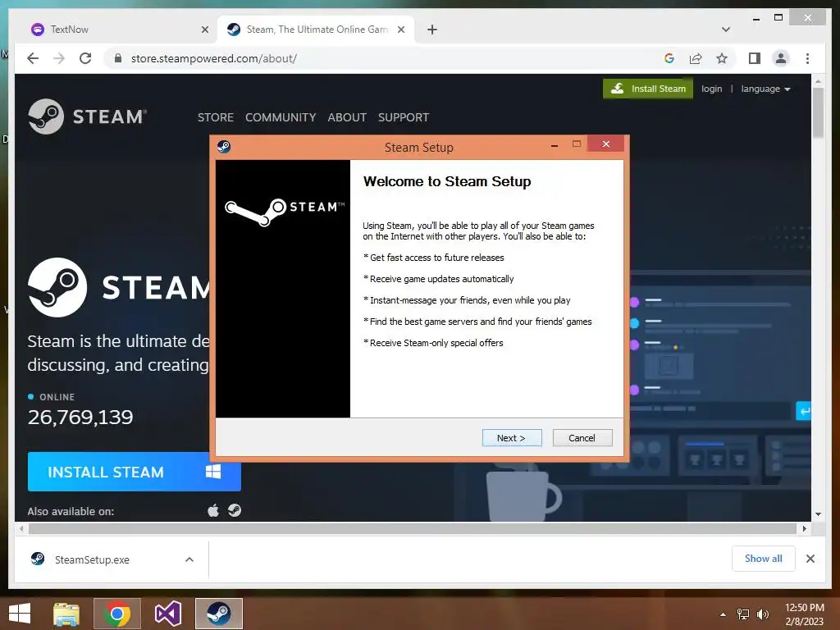Reload the current page

click(85, 58)
